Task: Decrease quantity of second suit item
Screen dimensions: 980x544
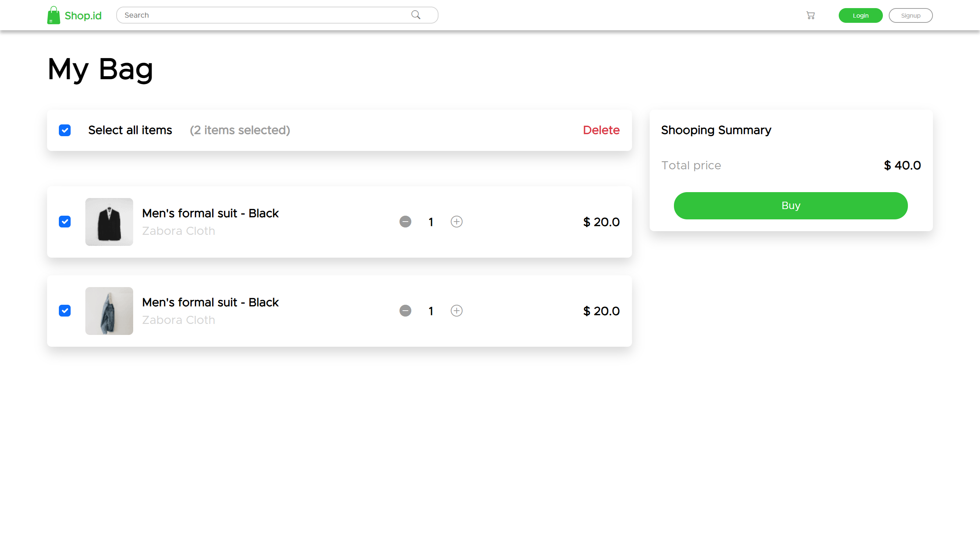Action: click(405, 311)
